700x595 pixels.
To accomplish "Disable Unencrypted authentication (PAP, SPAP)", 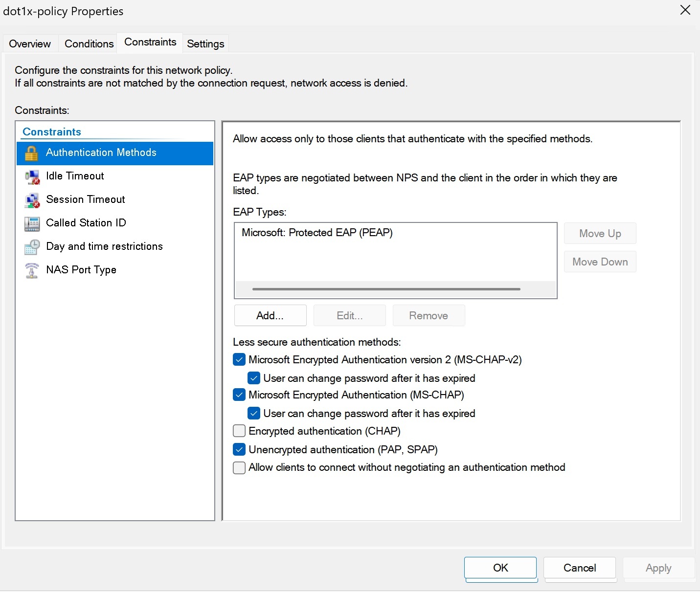I will point(239,450).
